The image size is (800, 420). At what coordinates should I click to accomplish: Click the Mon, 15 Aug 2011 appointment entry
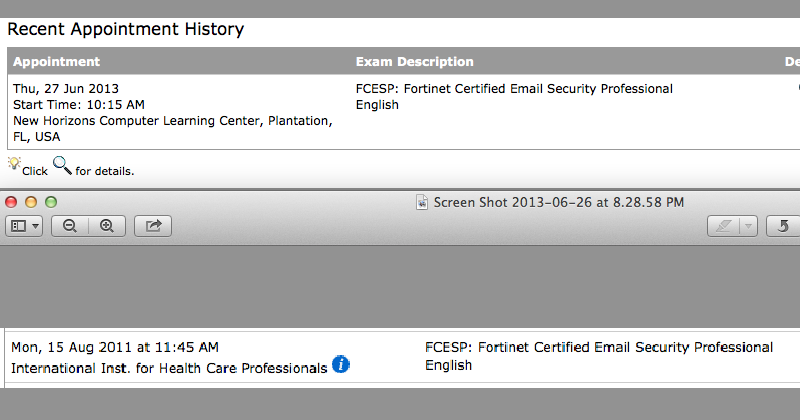[114, 348]
